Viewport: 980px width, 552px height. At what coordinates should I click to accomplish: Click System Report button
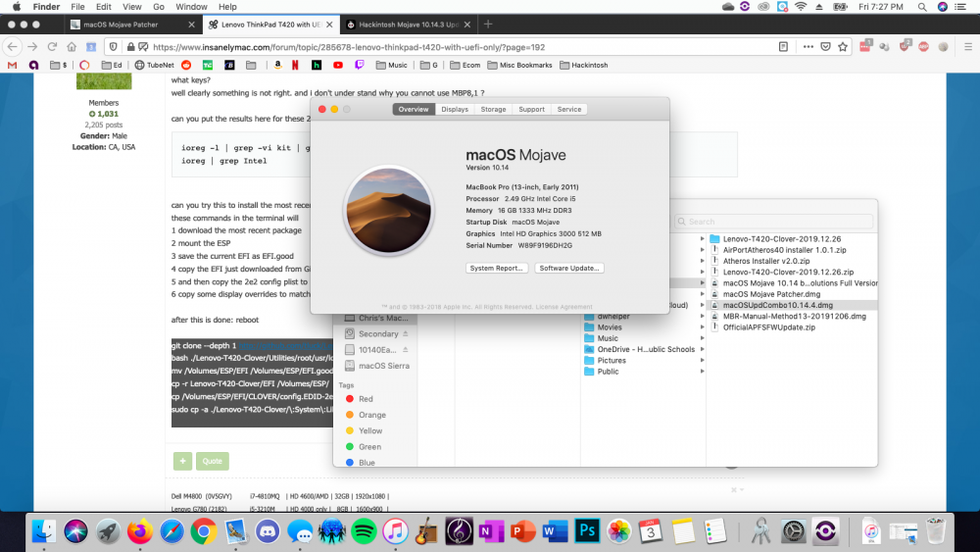(497, 269)
